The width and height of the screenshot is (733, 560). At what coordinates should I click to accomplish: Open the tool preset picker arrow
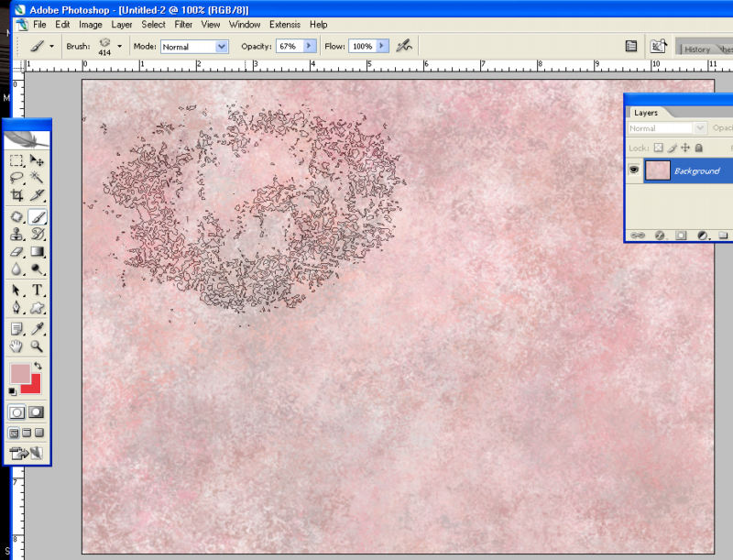(51, 46)
